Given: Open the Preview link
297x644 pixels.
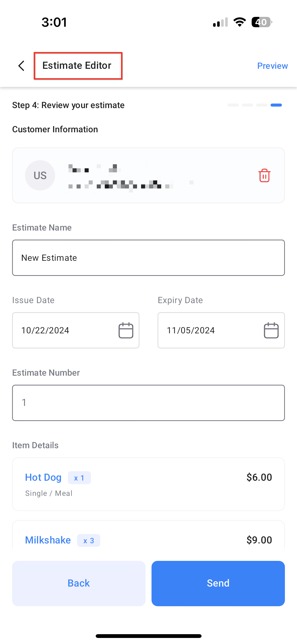Looking at the screenshot, I should pyautogui.click(x=272, y=66).
